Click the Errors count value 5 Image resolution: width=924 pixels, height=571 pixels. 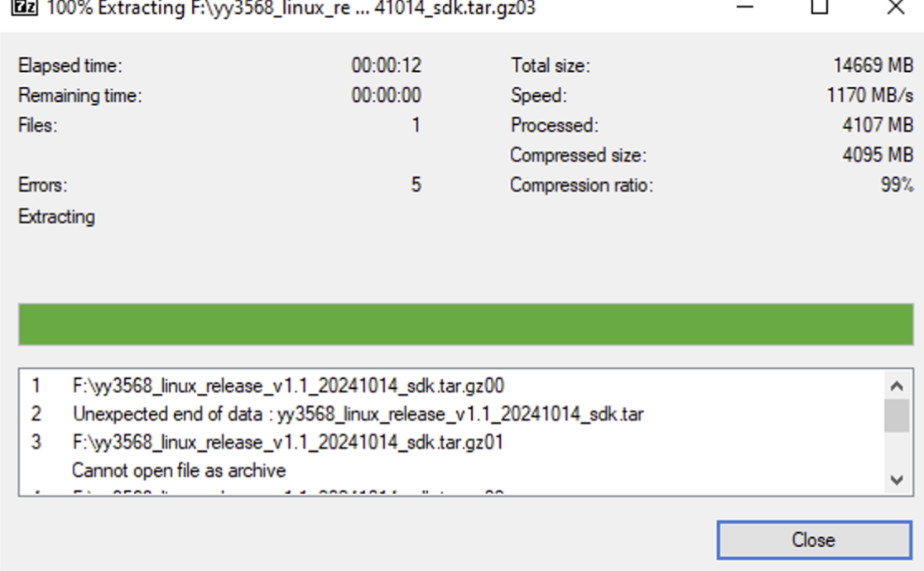point(416,185)
